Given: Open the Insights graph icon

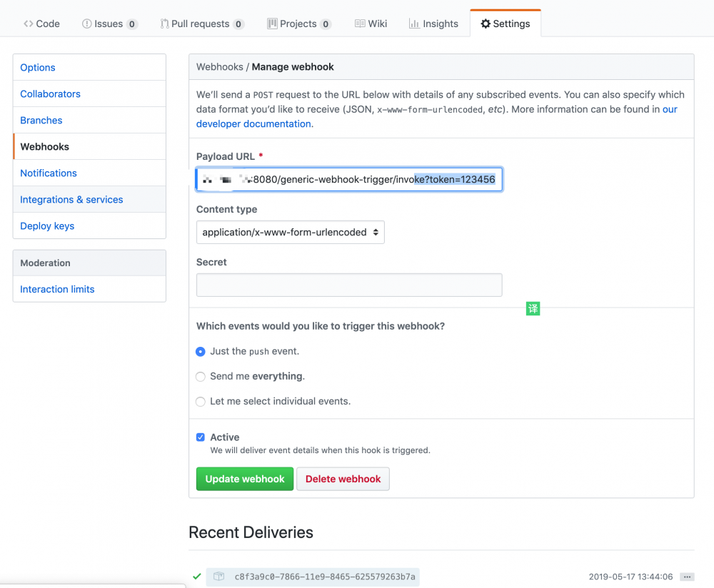Looking at the screenshot, I should (413, 24).
